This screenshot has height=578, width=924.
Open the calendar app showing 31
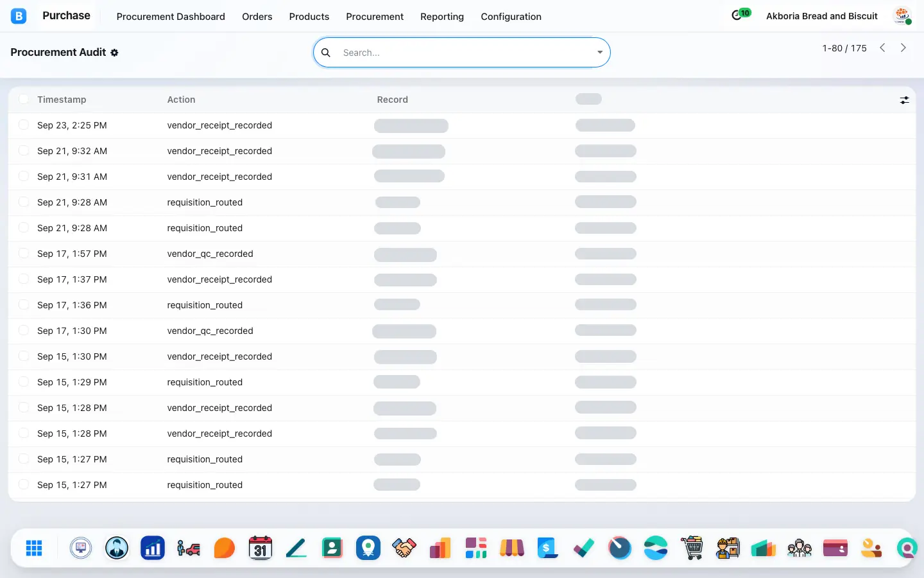coord(261,548)
